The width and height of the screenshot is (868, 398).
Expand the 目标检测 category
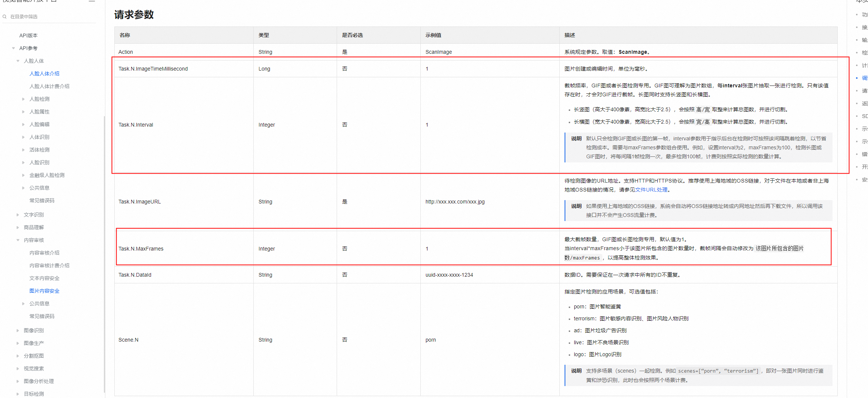click(x=18, y=394)
